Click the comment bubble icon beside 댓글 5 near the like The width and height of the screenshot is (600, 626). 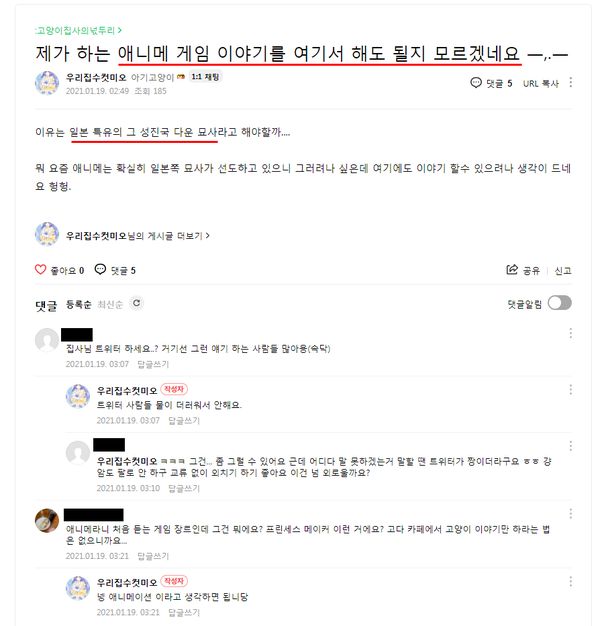point(100,269)
